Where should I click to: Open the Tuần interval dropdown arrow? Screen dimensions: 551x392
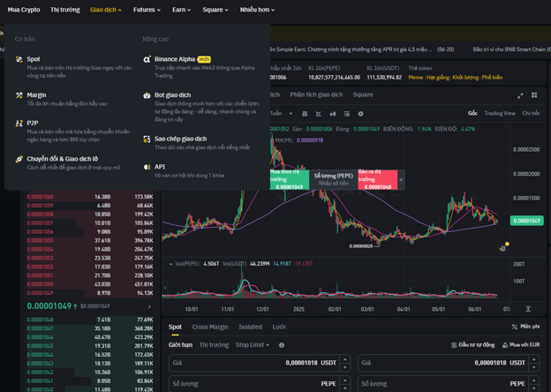tap(291, 114)
